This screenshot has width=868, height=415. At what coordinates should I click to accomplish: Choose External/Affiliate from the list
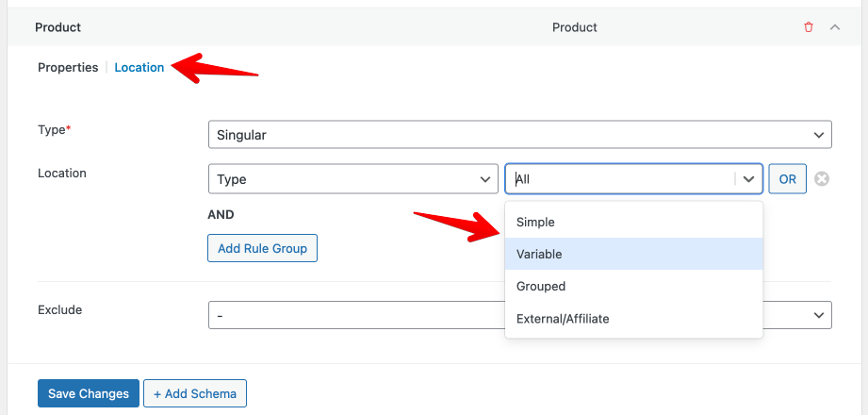click(634, 319)
